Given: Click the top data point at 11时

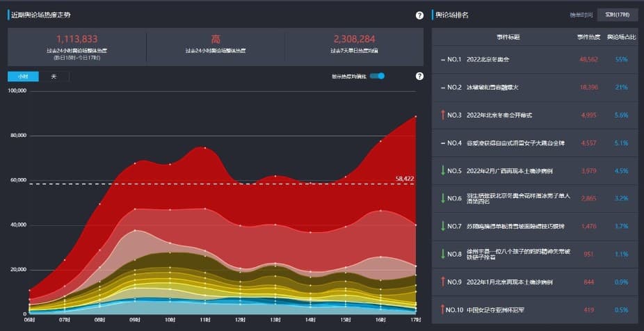Looking at the screenshot, I should pos(205,148).
